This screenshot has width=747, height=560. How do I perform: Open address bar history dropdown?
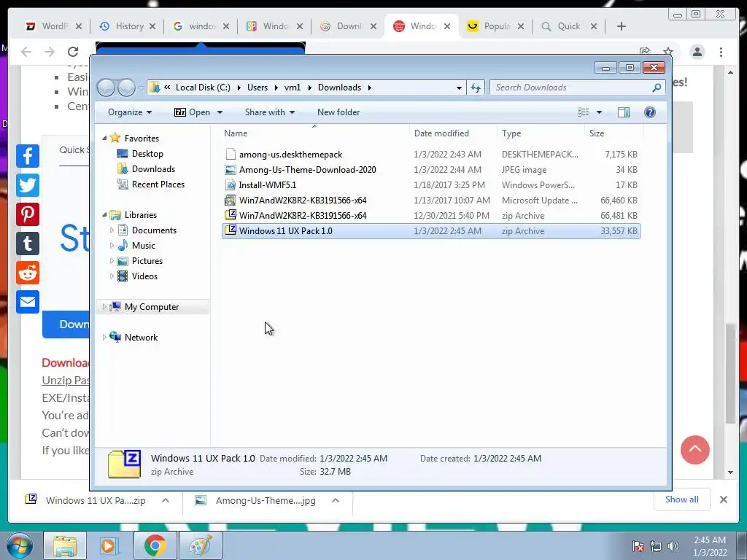459,87
